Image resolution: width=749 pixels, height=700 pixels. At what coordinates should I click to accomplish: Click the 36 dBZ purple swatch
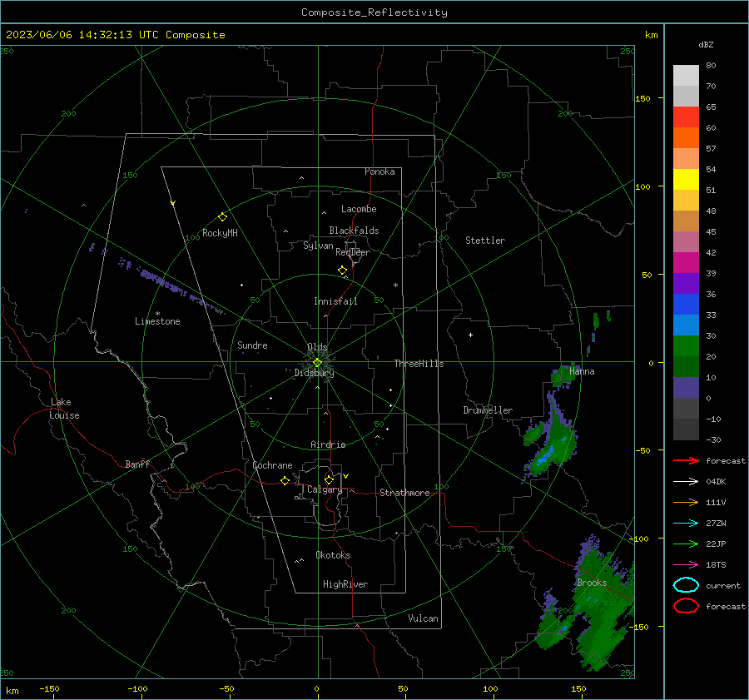tap(686, 283)
